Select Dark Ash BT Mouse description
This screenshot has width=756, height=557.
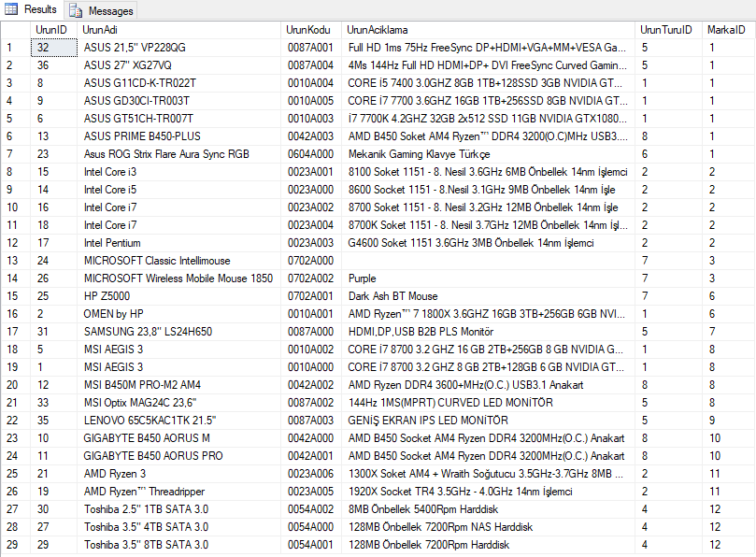(488, 296)
